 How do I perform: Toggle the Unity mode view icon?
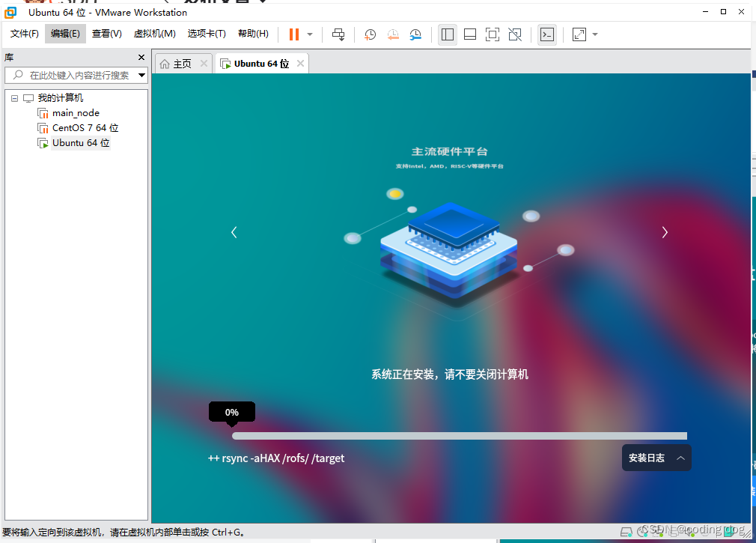pos(515,34)
